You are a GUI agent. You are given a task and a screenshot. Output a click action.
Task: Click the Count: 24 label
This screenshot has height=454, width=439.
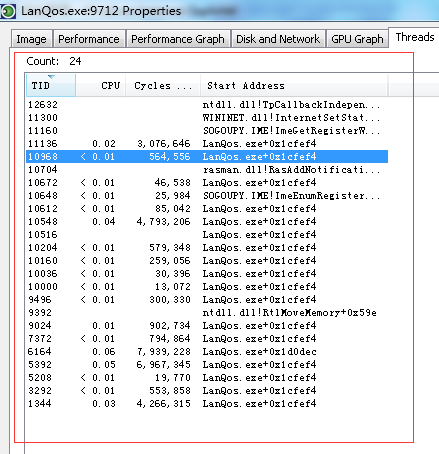click(54, 61)
